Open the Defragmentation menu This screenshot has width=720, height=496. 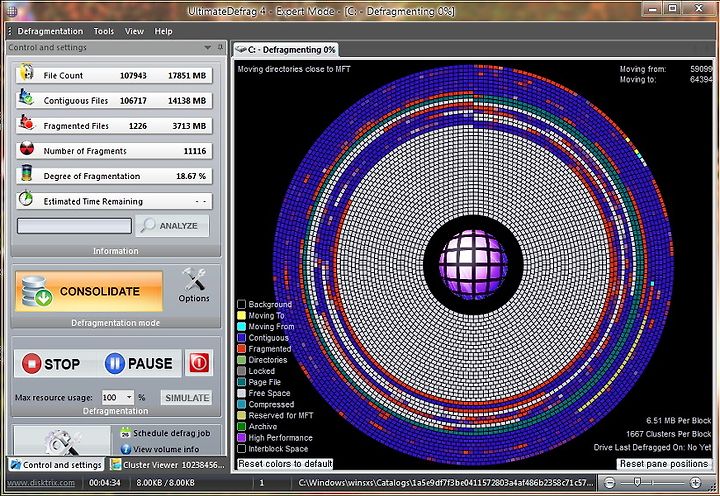tap(50, 31)
